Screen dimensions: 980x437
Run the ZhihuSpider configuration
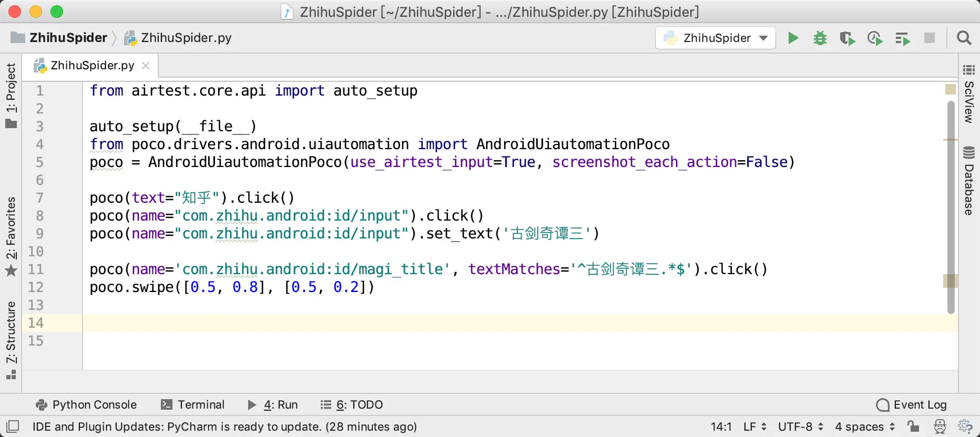click(793, 38)
